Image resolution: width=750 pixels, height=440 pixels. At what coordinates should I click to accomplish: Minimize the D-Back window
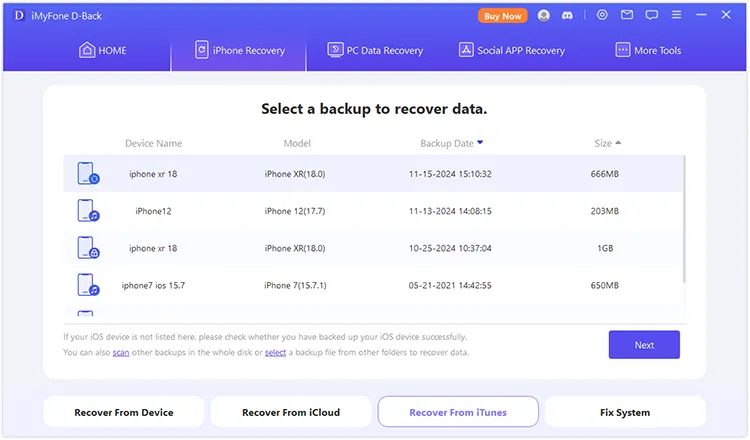(x=701, y=15)
